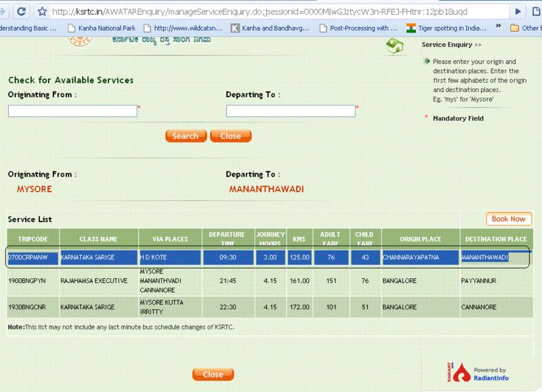Image resolution: width=542 pixels, height=392 pixels.
Task: Click the bookmark star icon
Action: click(x=43, y=12)
